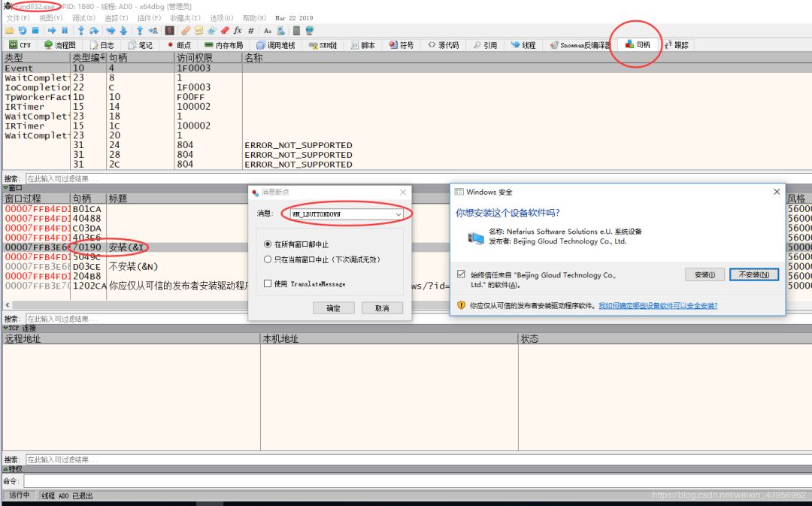This screenshot has height=506, width=812.
Task: Click 取消 in message breakpoint dialog
Action: pos(382,308)
